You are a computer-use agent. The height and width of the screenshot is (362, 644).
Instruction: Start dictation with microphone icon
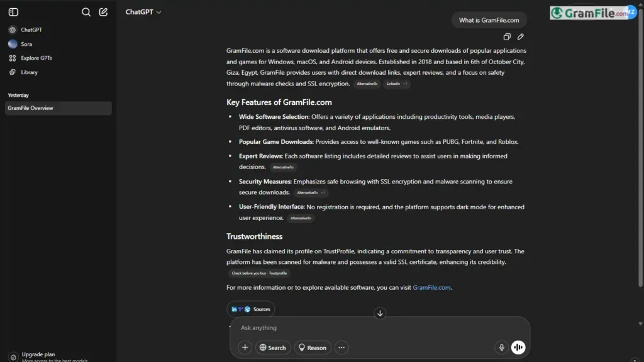point(501,348)
